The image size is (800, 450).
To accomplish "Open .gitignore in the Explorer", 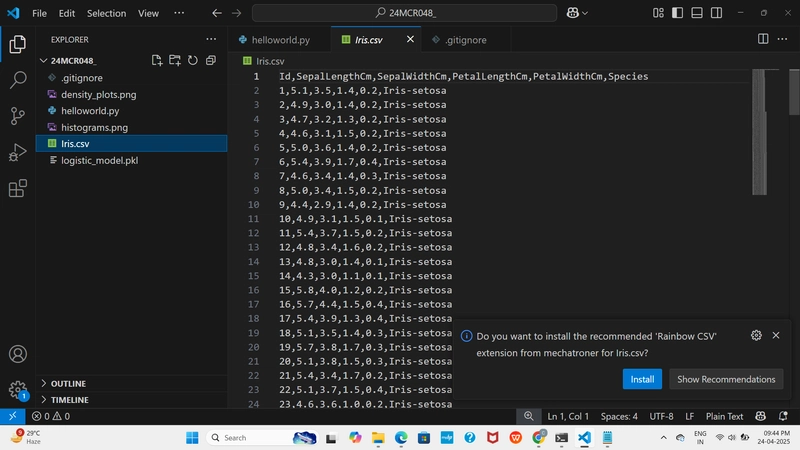I will point(132,78).
